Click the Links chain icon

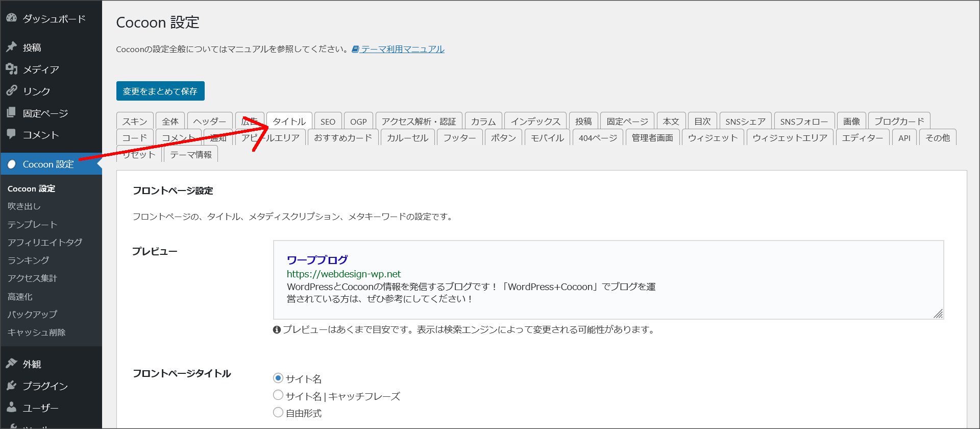[x=11, y=90]
